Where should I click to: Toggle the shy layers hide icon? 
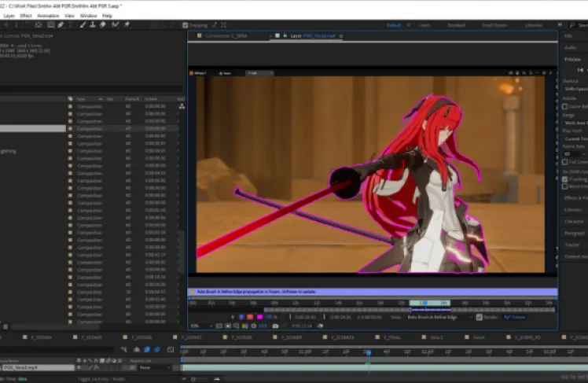(137, 350)
